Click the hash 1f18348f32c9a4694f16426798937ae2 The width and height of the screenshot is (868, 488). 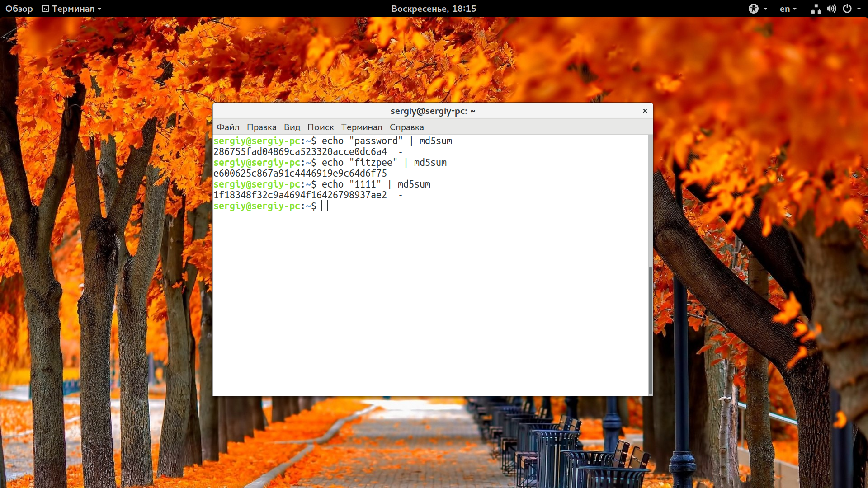click(x=300, y=195)
